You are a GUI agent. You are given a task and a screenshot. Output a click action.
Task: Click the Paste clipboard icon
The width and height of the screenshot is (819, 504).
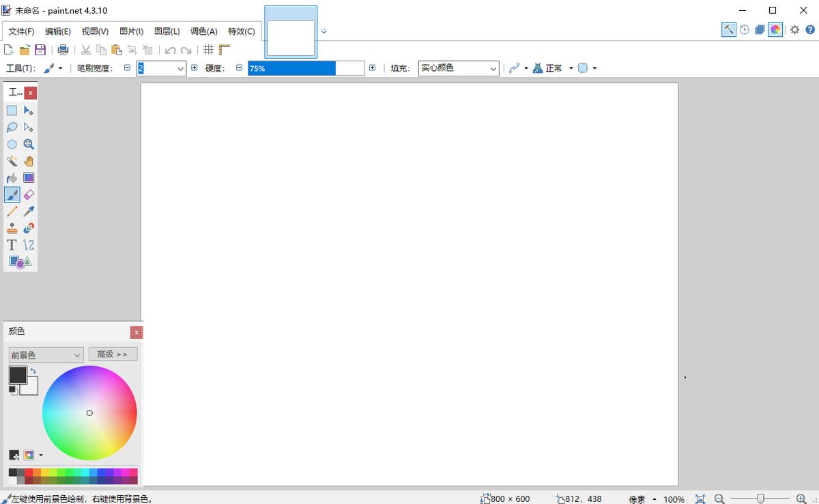point(117,50)
